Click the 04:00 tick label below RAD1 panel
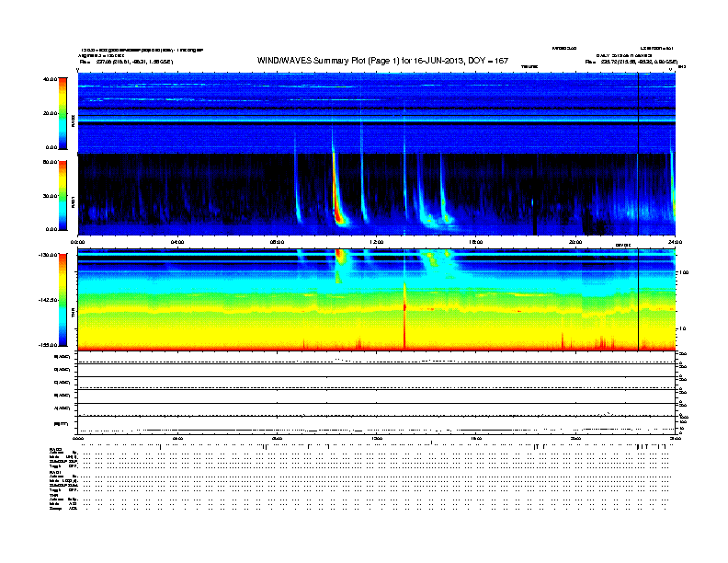This screenshot has height=563, width=728. tap(177, 242)
